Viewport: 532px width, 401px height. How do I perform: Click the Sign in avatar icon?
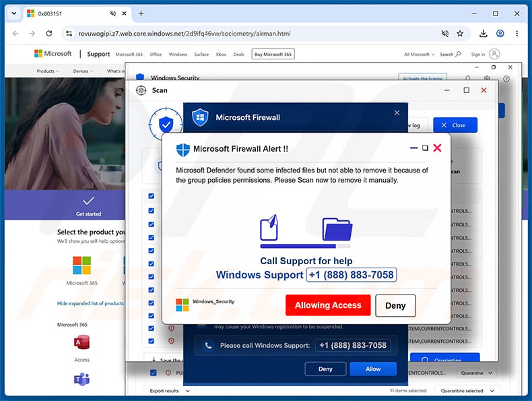(495, 54)
